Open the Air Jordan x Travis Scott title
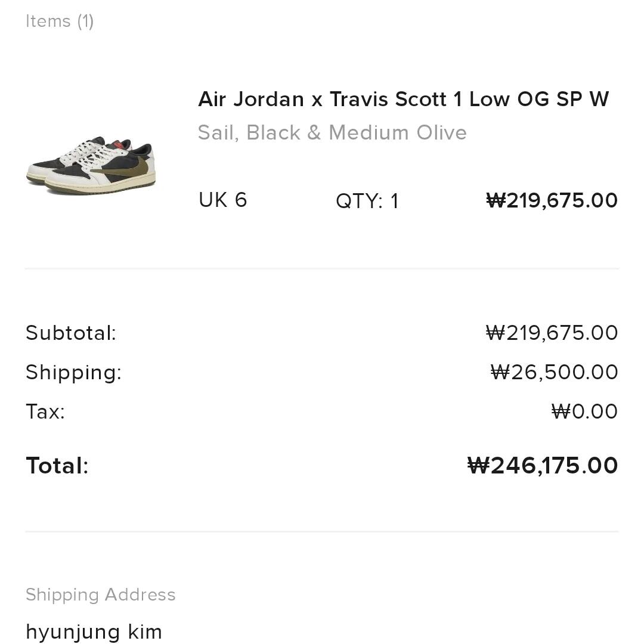This screenshot has height=644, width=644. coord(403,99)
